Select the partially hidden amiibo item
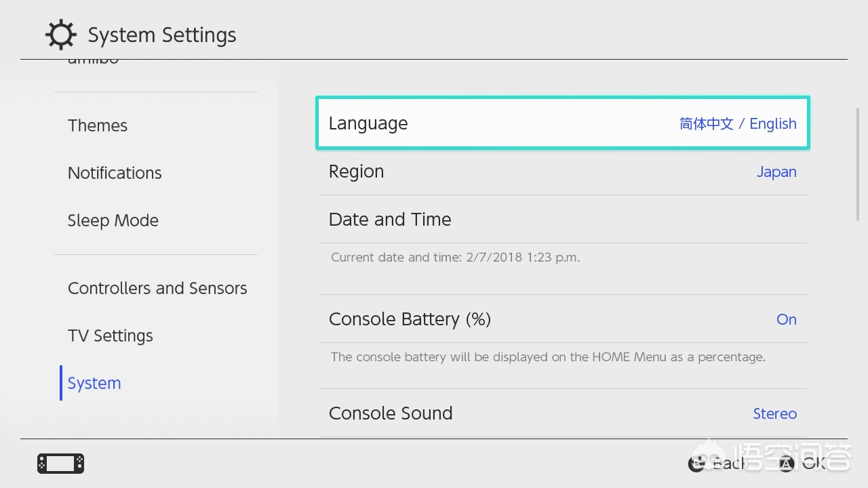 click(x=94, y=62)
